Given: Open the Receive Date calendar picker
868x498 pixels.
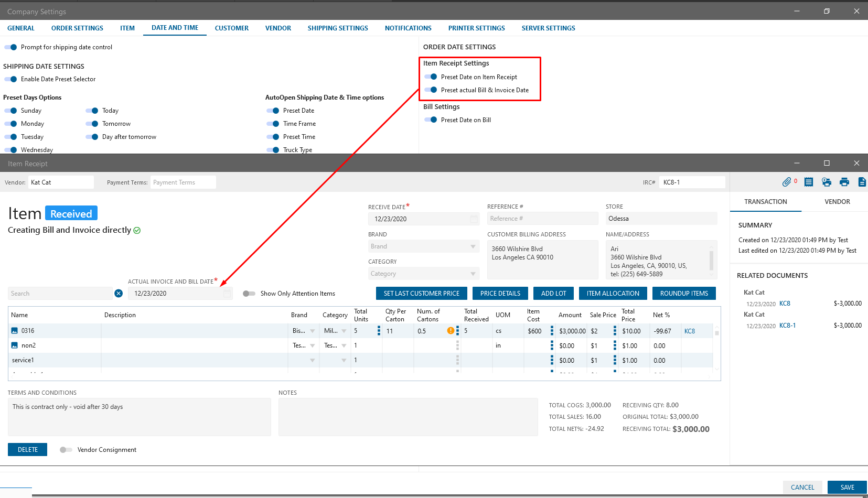Looking at the screenshot, I should pyautogui.click(x=473, y=219).
